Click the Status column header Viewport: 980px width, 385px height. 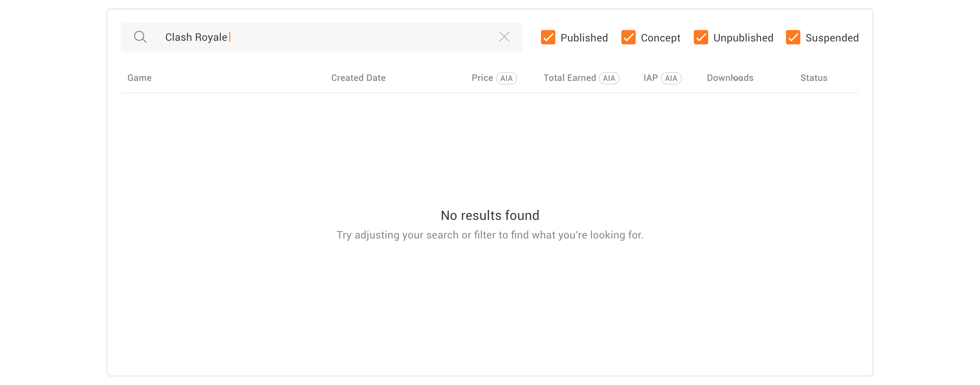click(x=813, y=78)
